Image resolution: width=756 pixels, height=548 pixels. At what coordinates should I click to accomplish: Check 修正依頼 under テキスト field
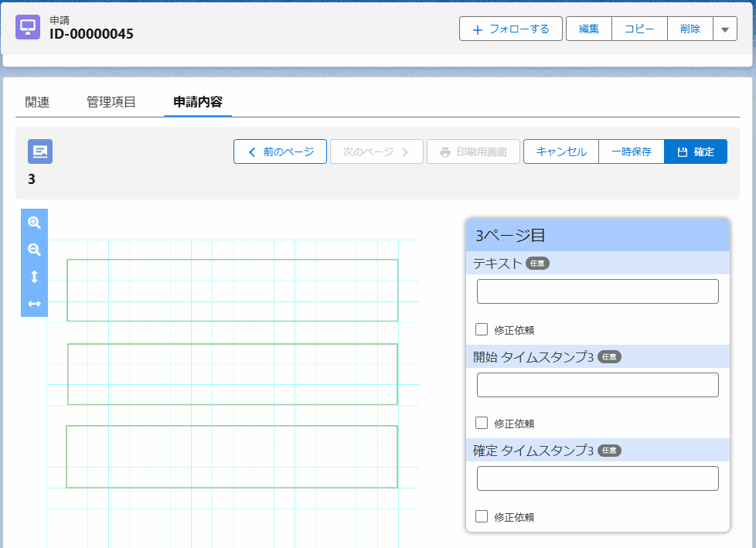pos(482,329)
